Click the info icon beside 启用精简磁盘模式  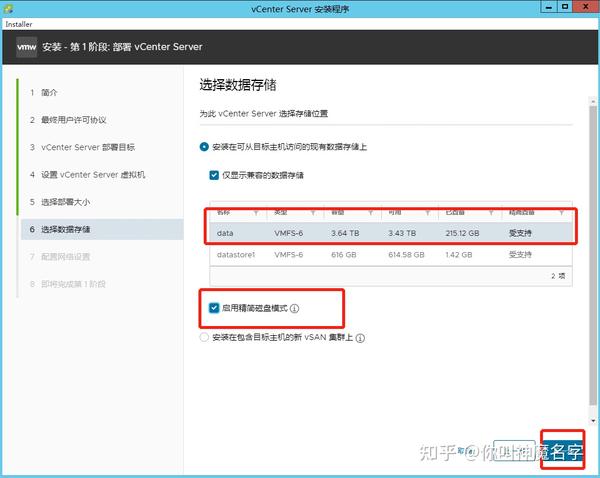pyautogui.click(x=294, y=308)
